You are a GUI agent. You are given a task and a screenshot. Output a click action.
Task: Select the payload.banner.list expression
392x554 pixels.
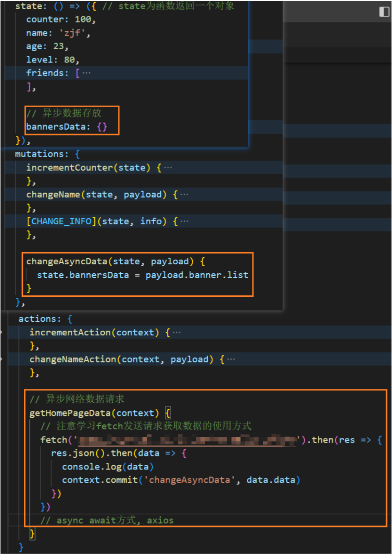197,275
